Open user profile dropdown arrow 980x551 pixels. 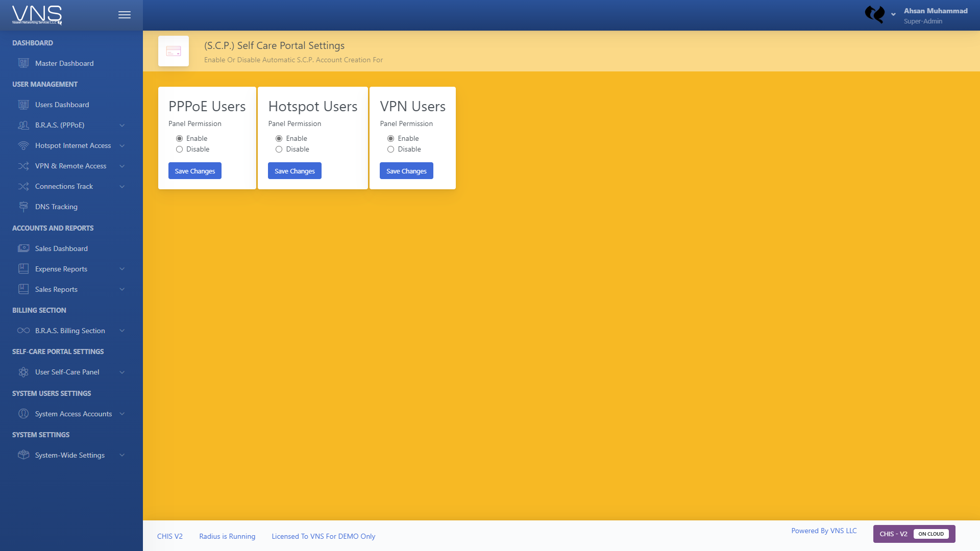[x=893, y=14]
